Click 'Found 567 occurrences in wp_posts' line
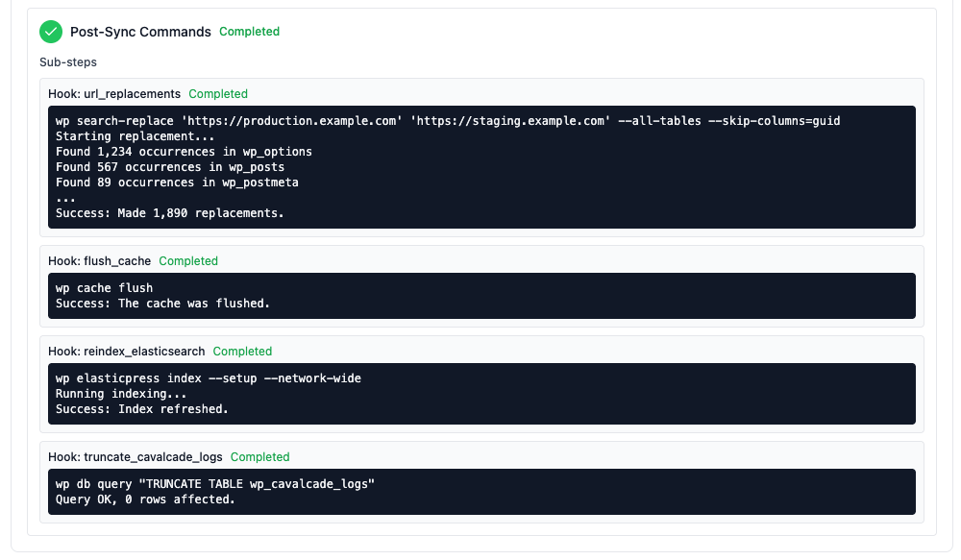 pyautogui.click(x=170, y=166)
